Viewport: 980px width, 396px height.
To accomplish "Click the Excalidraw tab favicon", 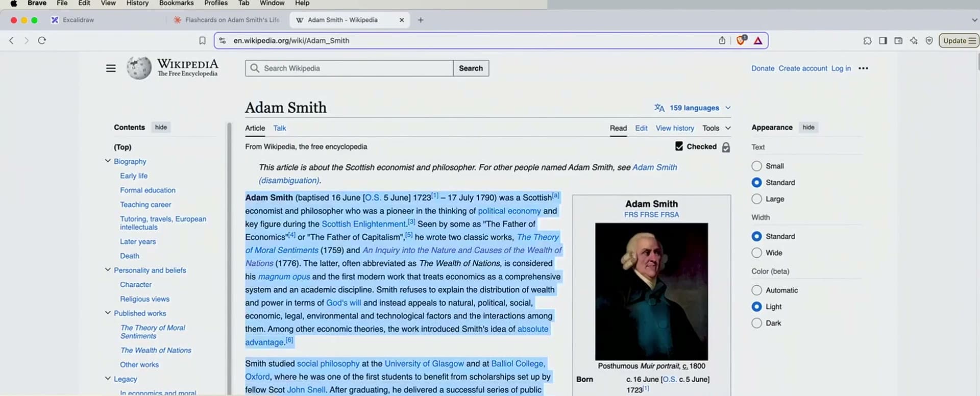I will (55, 20).
